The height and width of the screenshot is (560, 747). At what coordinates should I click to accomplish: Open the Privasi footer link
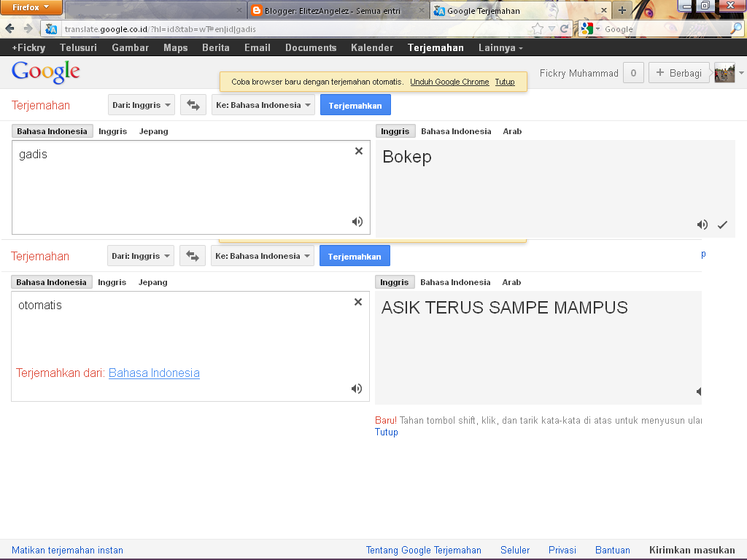pyautogui.click(x=562, y=550)
